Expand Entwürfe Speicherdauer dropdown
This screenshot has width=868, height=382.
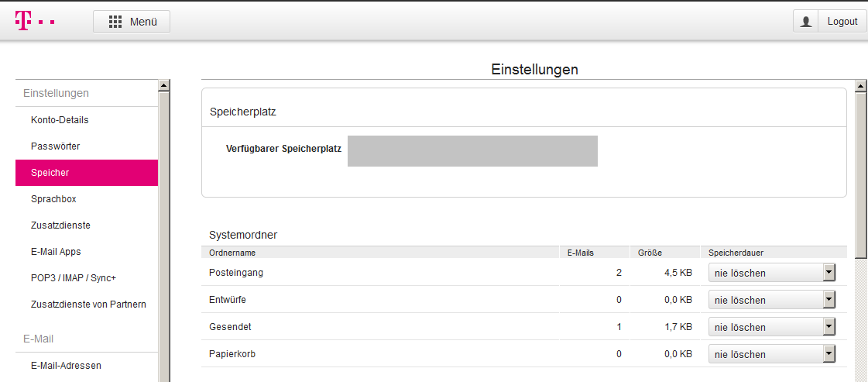[x=773, y=300]
